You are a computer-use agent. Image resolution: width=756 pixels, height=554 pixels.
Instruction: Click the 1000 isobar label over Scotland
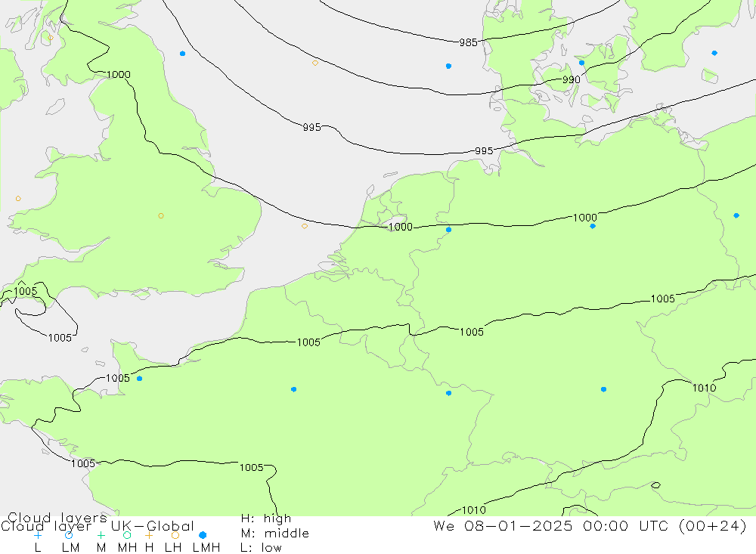(118, 74)
